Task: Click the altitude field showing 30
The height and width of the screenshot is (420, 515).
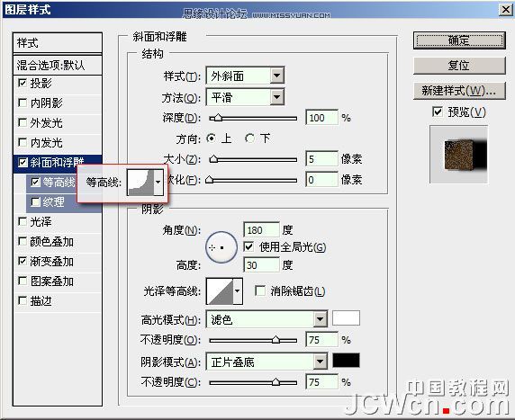Action: 261,265
